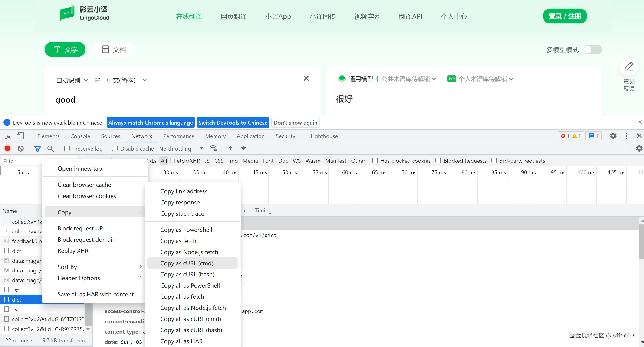Image resolution: width=644 pixels, height=347 pixels.
Task: Click the 登录 / 注册 button
Action: (x=565, y=16)
